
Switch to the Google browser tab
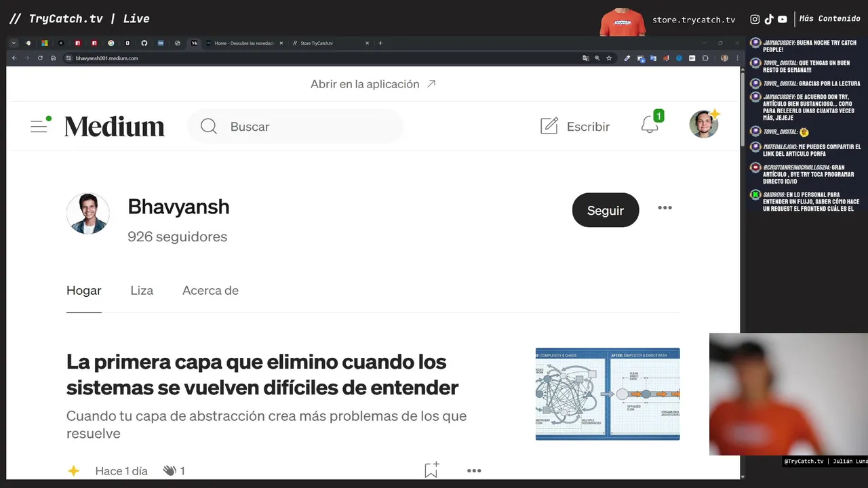tap(111, 43)
